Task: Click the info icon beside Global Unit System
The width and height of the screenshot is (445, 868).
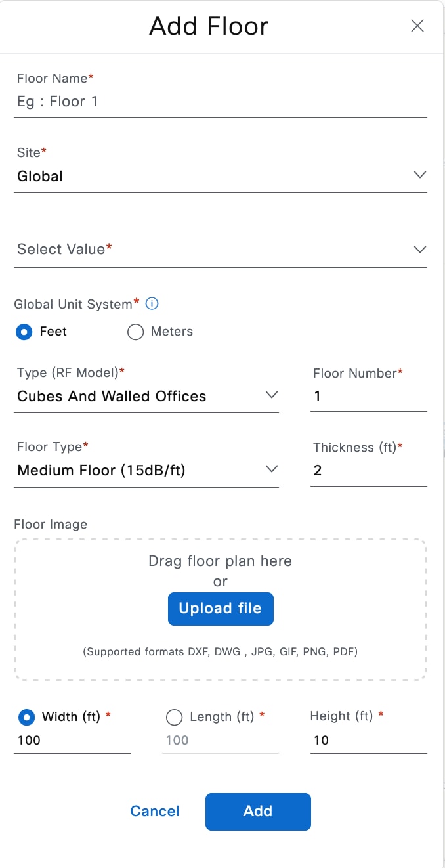Action: (152, 303)
